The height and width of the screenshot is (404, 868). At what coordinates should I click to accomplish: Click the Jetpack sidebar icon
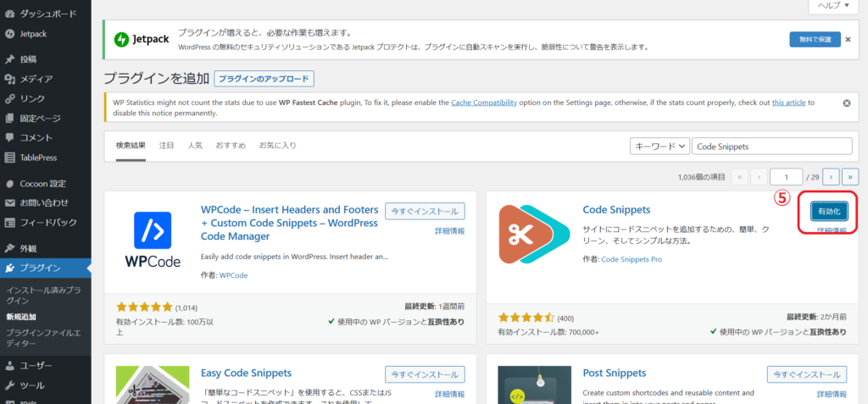[x=9, y=34]
